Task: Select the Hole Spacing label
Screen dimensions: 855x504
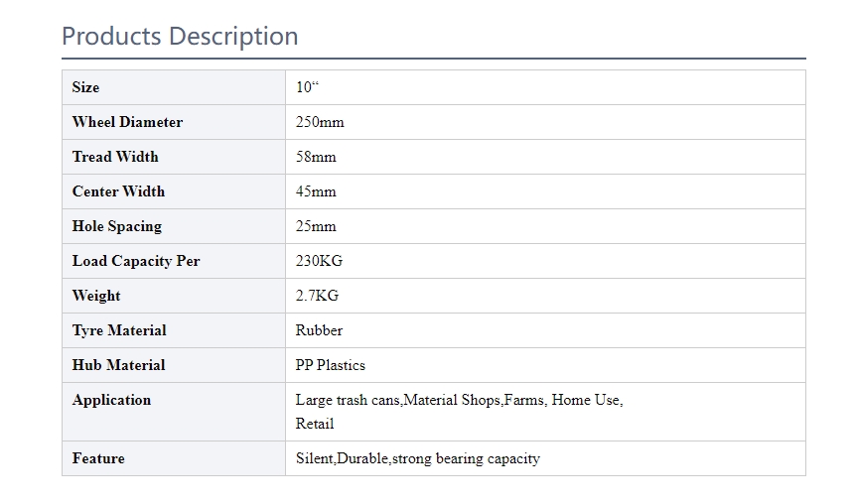Action: point(117,226)
